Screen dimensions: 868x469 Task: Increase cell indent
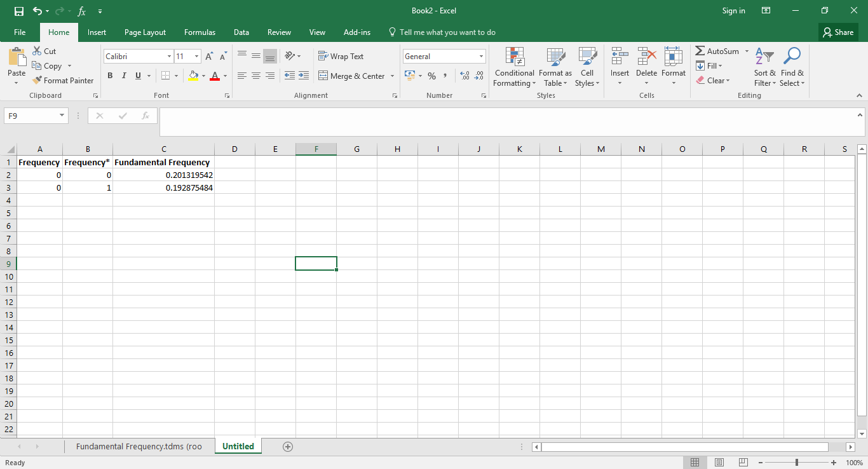(x=304, y=76)
